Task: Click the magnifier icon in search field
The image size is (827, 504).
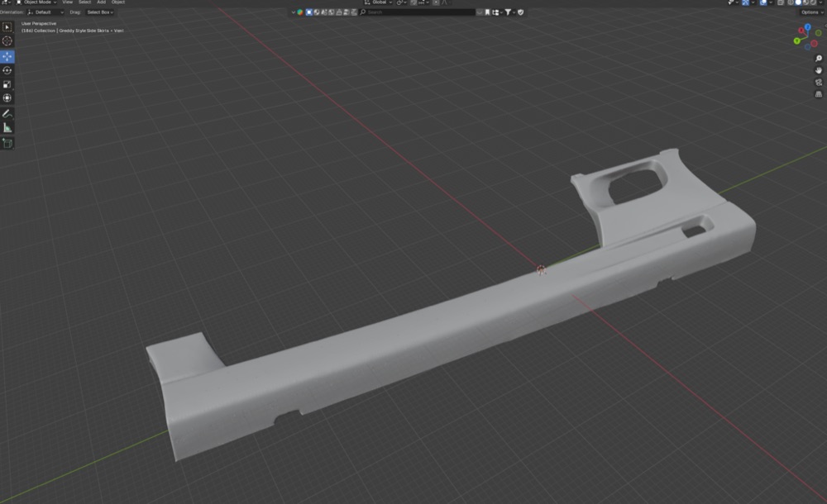Action: [x=363, y=12]
